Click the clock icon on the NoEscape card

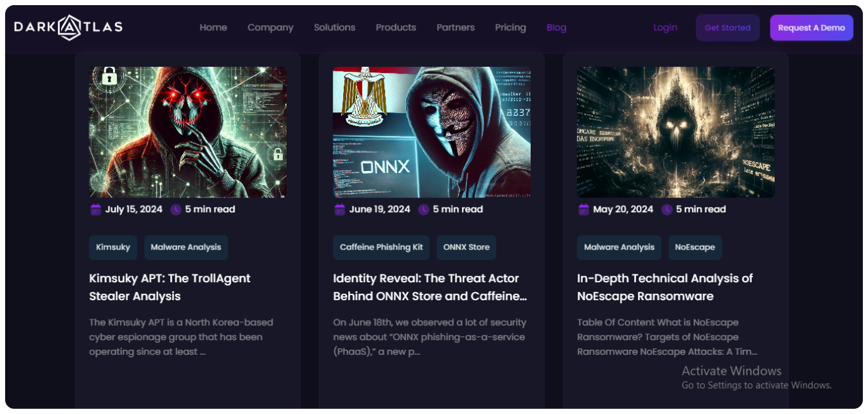667,210
